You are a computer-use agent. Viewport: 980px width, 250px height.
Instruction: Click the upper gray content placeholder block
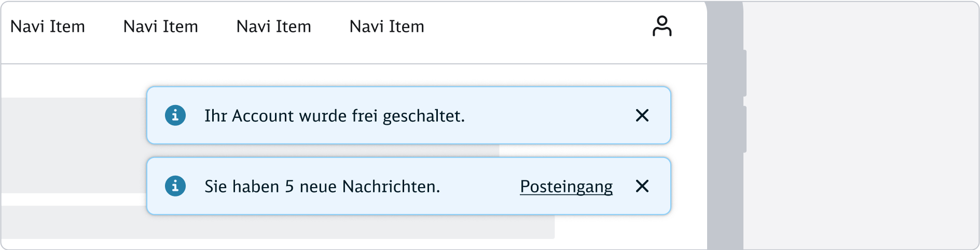(73, 146)
